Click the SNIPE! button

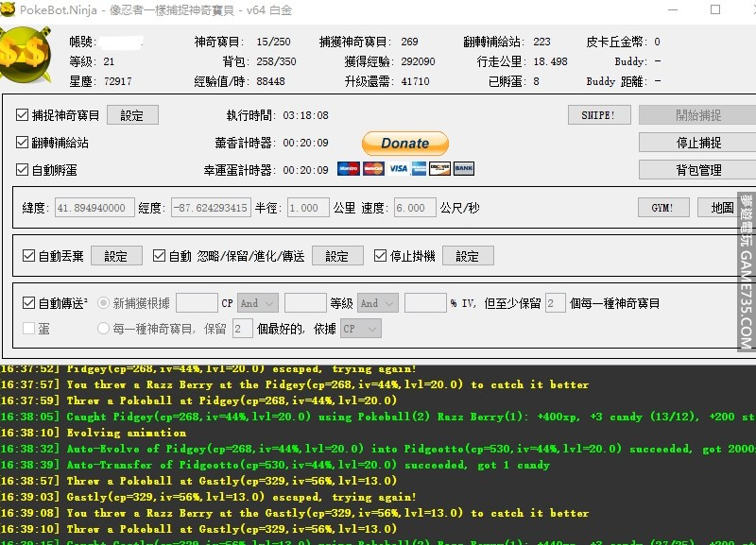coord(599,115)
